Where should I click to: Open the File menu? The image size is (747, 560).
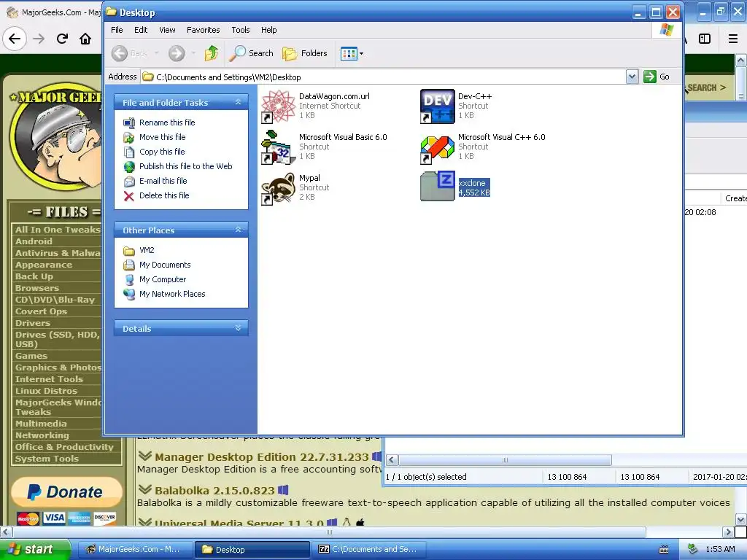coord(117,30)
